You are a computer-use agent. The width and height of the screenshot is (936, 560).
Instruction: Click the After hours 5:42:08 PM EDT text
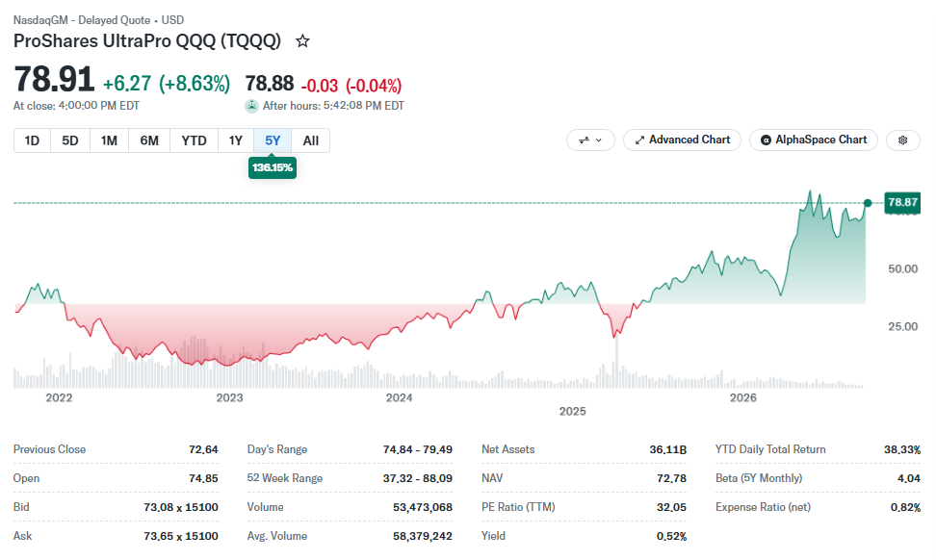point(333,106)
